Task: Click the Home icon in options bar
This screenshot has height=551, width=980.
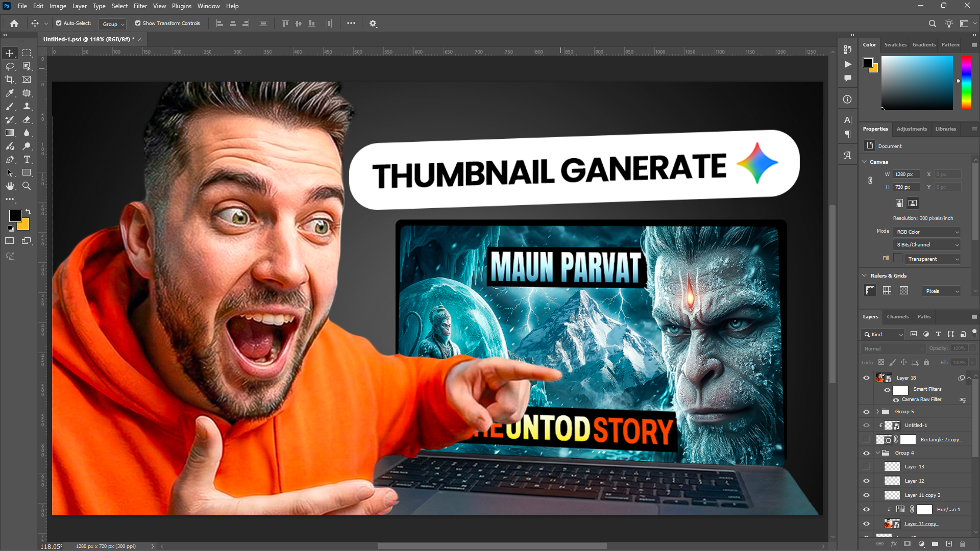Action: coord(14,23)
